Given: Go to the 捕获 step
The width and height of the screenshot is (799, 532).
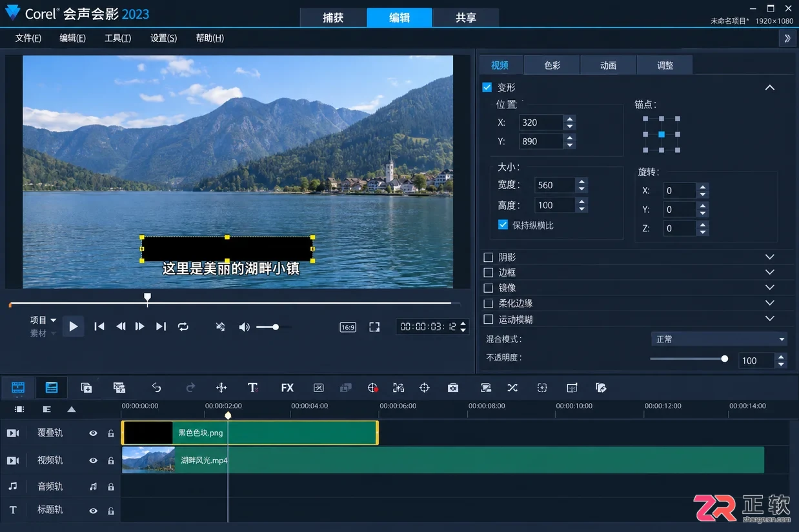Looking at the screenshot, I should 333,17.
